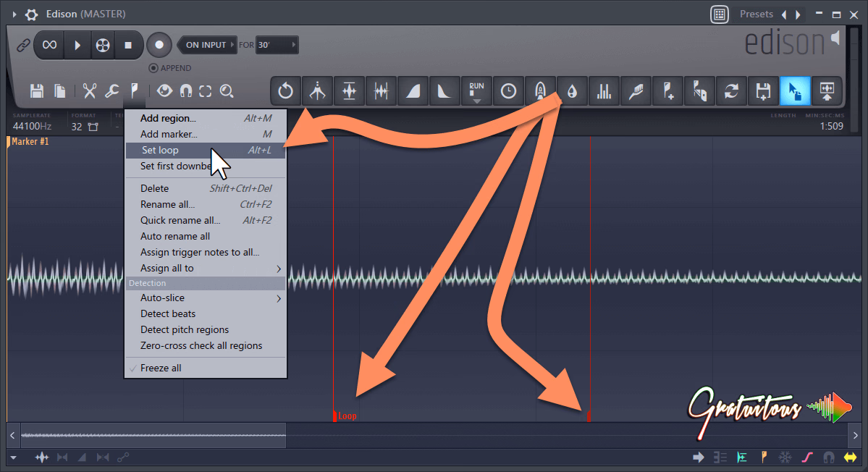
Task: Click the refresh arrows tool icon
Action: coord(731,90)
